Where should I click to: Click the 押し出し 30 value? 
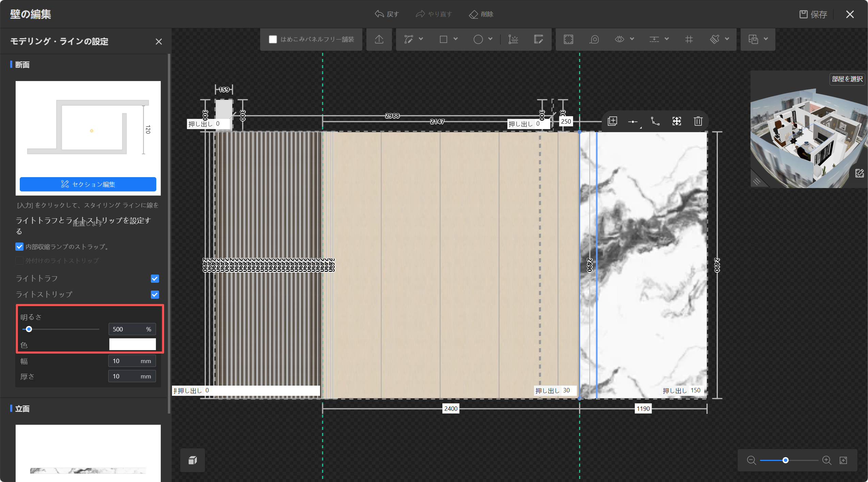tap(567, 391)
